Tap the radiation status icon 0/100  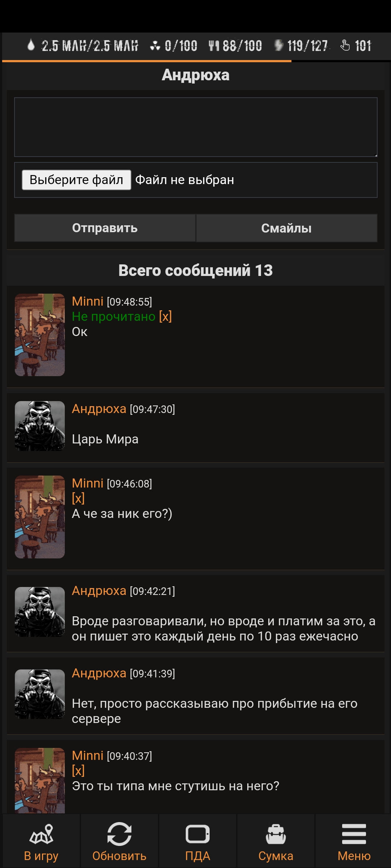click(155, 46)
